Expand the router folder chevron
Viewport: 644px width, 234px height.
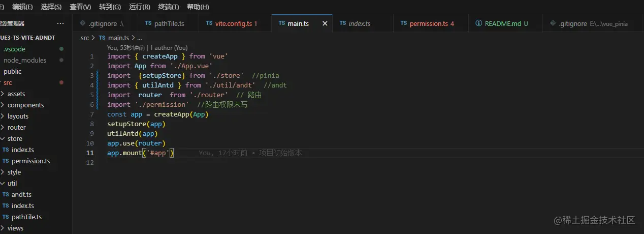click(3, 127)
